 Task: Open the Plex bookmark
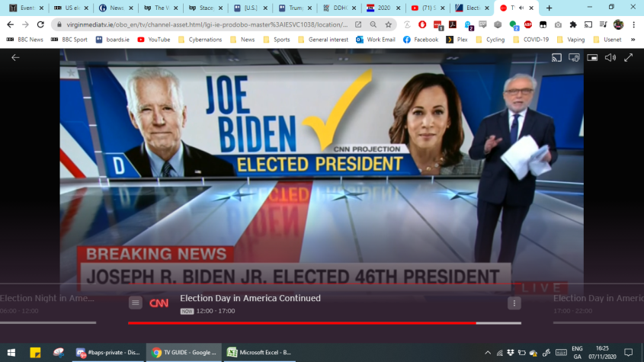(x=457, y=40)
